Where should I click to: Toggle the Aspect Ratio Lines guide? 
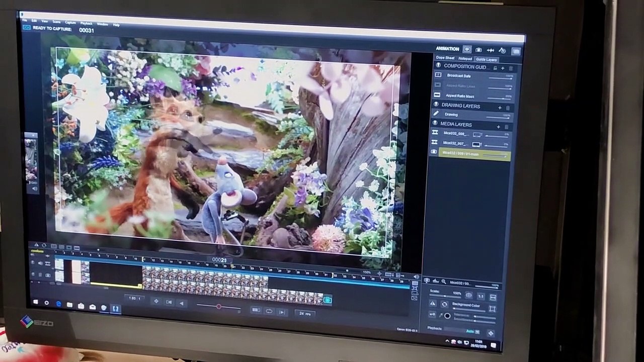tap(437, 85)
